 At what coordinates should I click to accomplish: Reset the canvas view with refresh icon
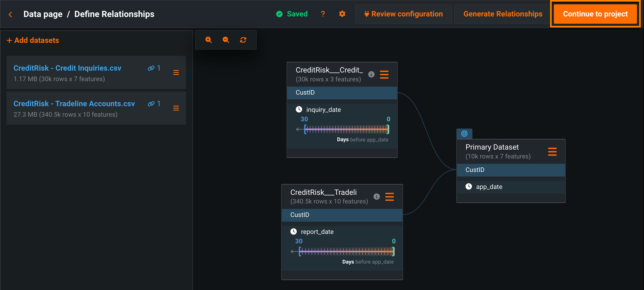(243, 40)
